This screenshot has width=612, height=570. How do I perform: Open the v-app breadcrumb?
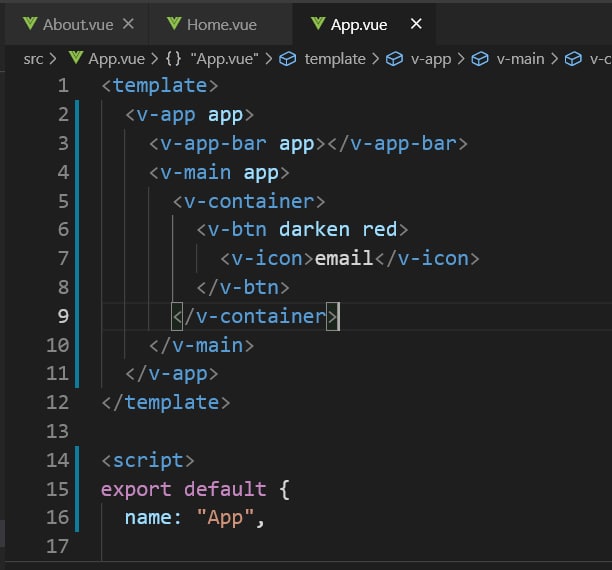point(431,59)
